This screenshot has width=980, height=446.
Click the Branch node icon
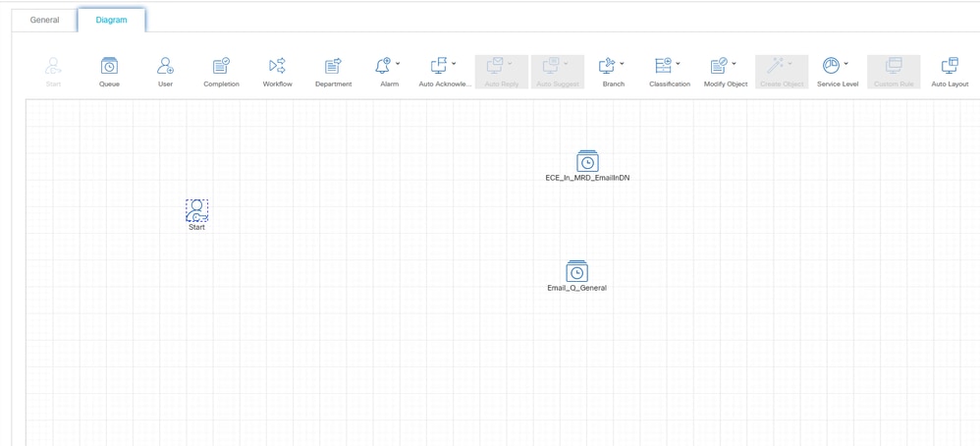pos(608,65)
